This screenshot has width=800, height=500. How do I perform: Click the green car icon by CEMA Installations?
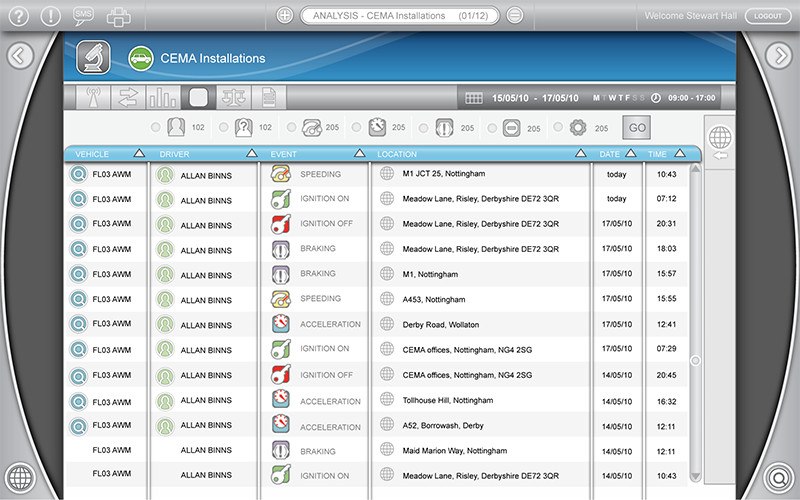click(141, 58)
